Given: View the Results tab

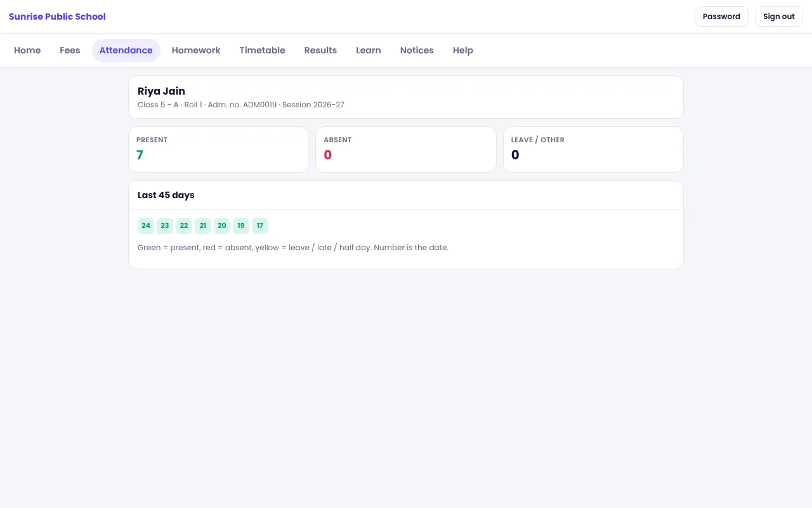Looking at the screenshot, I should tap(320, 50).
